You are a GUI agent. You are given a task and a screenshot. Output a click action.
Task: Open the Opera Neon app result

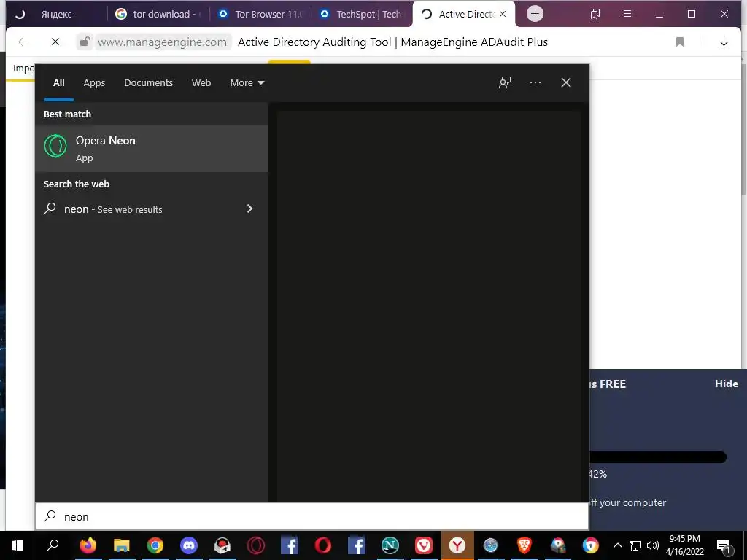[152, 149]
